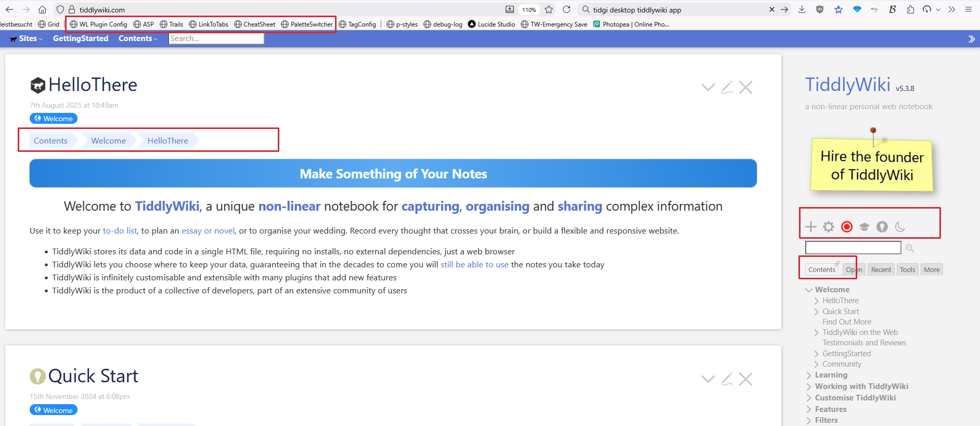Viewport: 980px width, 426px height.
Task: Edit the HelloThere tiddler using pencil icon
Action: click(727, 87)
